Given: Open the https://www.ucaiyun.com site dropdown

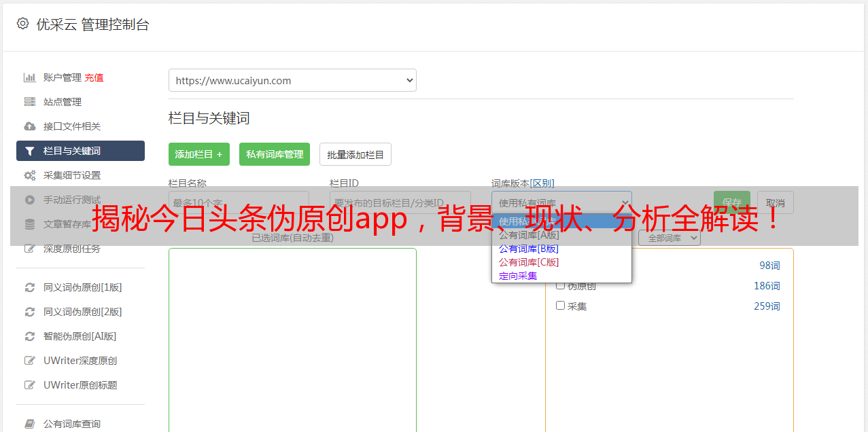Looking at the screenshot, I should click(292, 80).
